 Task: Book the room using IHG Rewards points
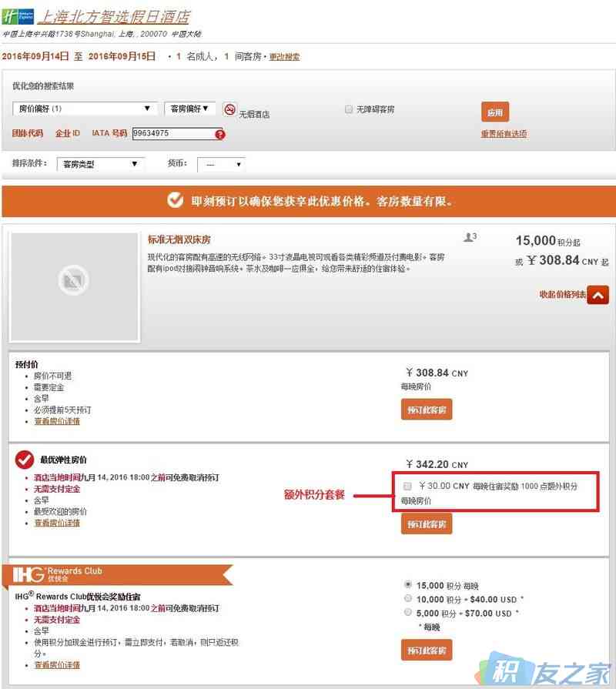pyautogui.click(x=426, y=651)
